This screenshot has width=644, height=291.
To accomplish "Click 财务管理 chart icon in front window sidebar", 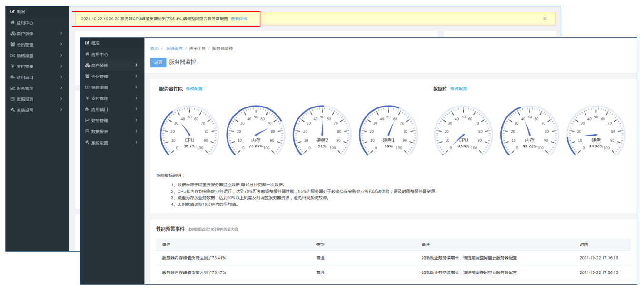I will (x=87, y=120).
